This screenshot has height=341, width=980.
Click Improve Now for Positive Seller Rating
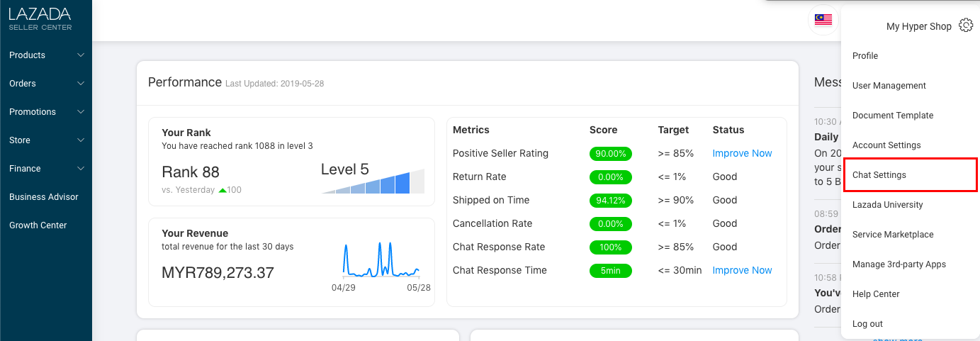[x=742, y=153]
